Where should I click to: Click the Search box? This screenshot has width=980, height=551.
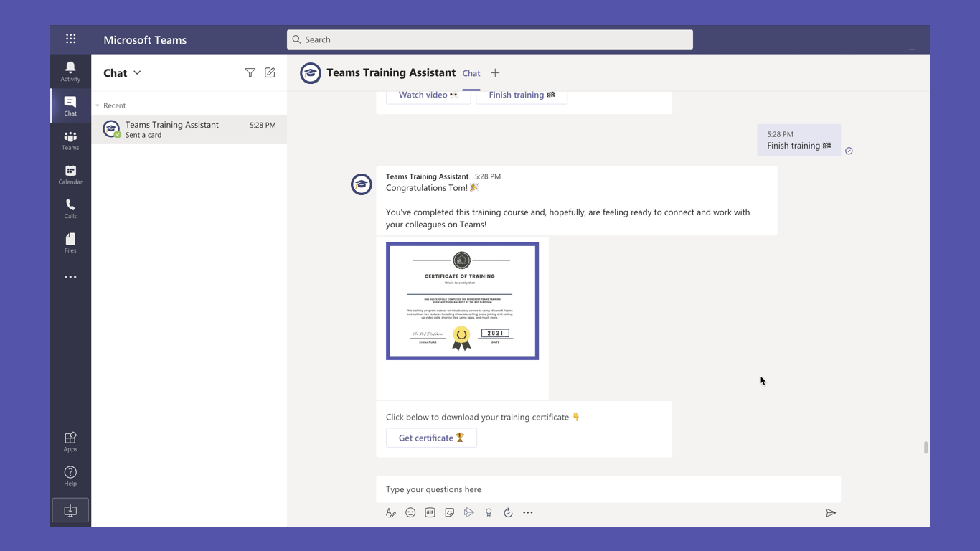pyautogui.click(x=490, y=39)
